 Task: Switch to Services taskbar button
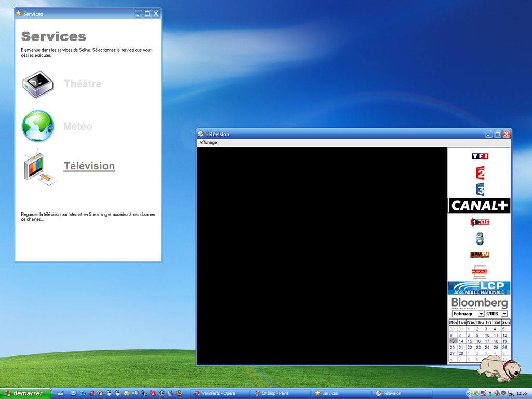341,393
